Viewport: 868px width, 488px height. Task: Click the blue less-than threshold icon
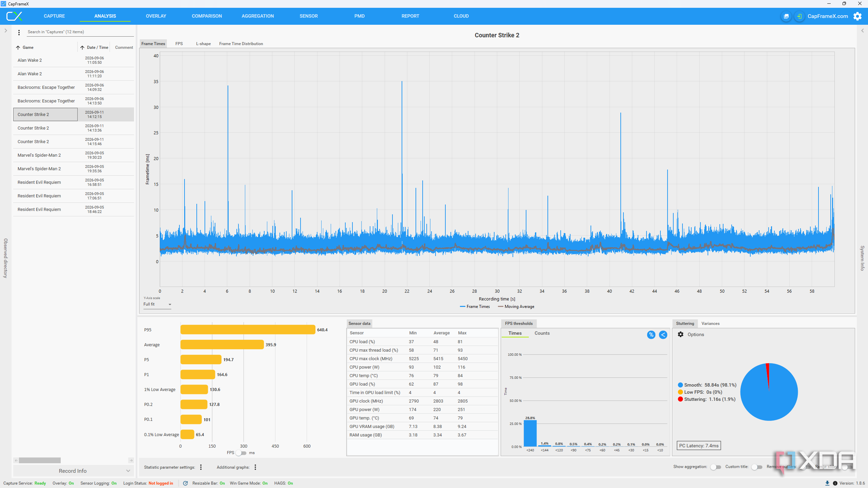(663, 335)
